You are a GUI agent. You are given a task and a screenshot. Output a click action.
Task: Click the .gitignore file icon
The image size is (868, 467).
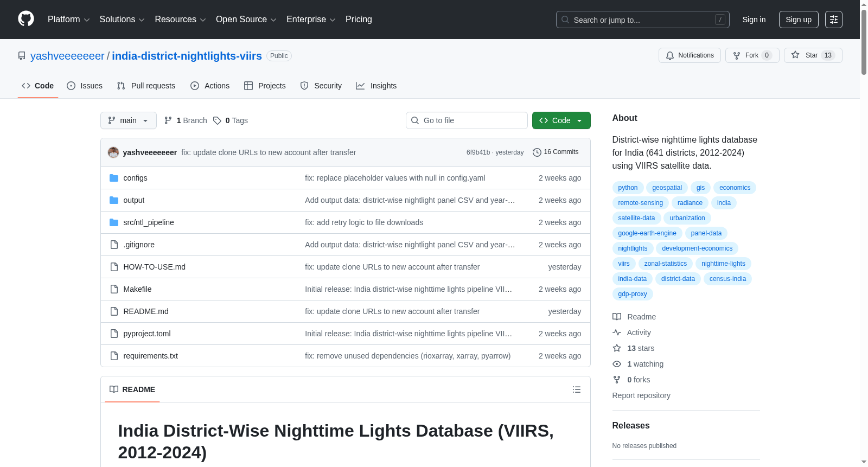point(114,245)
